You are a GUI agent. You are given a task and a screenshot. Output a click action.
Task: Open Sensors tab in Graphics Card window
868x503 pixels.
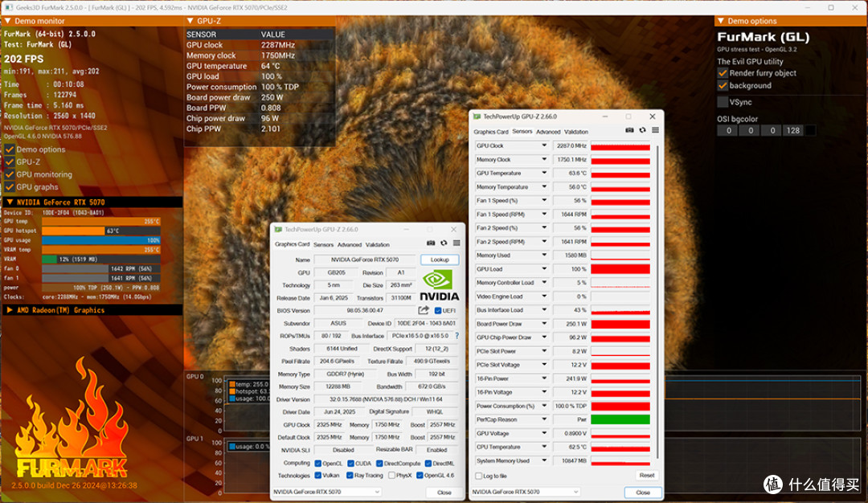[323, 244]
